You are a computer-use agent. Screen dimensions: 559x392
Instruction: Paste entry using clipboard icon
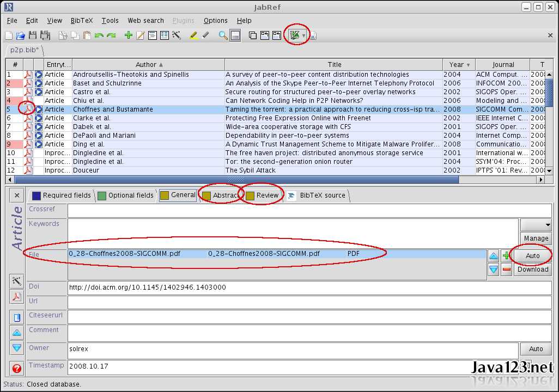(x=87, y=35)
